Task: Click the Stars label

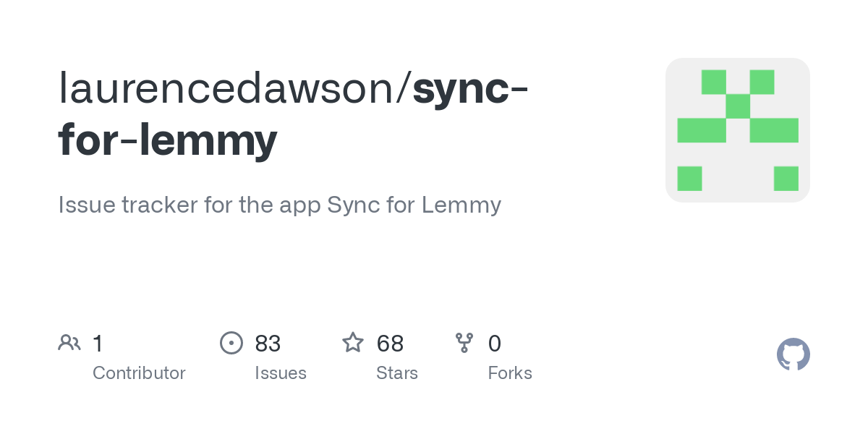Action: click(x=397, y=373)
